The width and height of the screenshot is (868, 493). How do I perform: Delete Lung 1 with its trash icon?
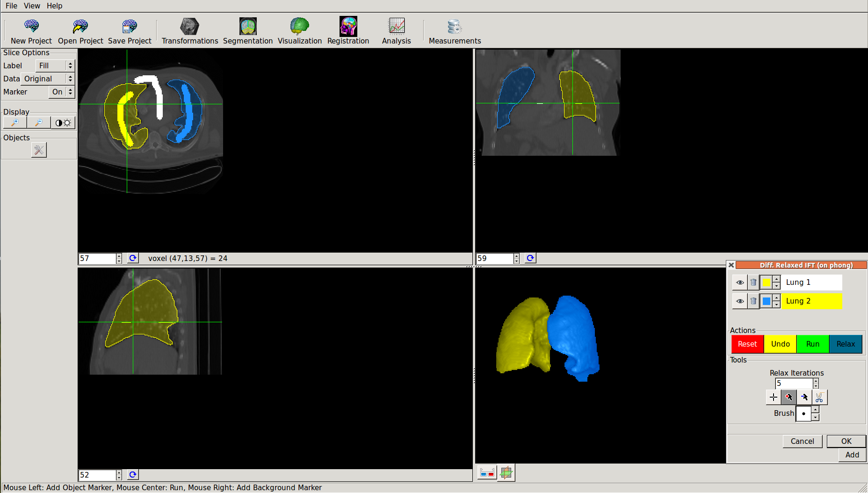coord(753,283)
